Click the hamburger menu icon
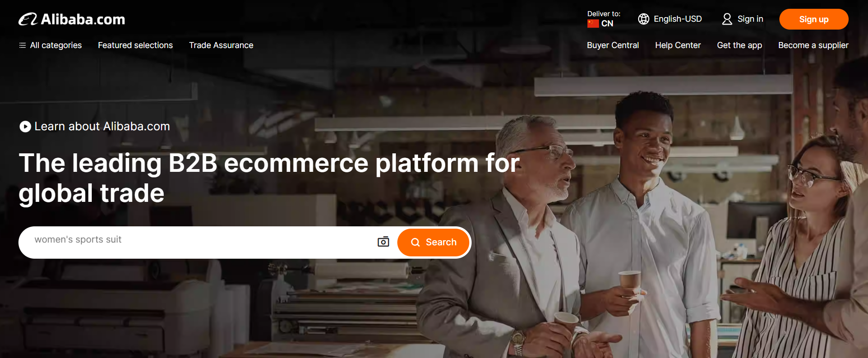Viewport: 868px width, 358px height. pos(22,45)
